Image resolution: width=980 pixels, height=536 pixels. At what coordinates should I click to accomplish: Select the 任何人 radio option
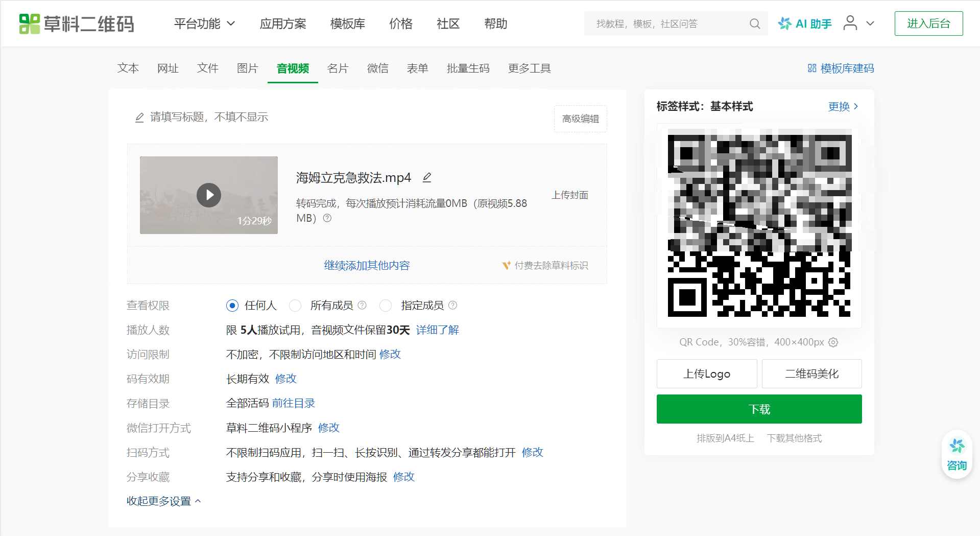point(232,306)
